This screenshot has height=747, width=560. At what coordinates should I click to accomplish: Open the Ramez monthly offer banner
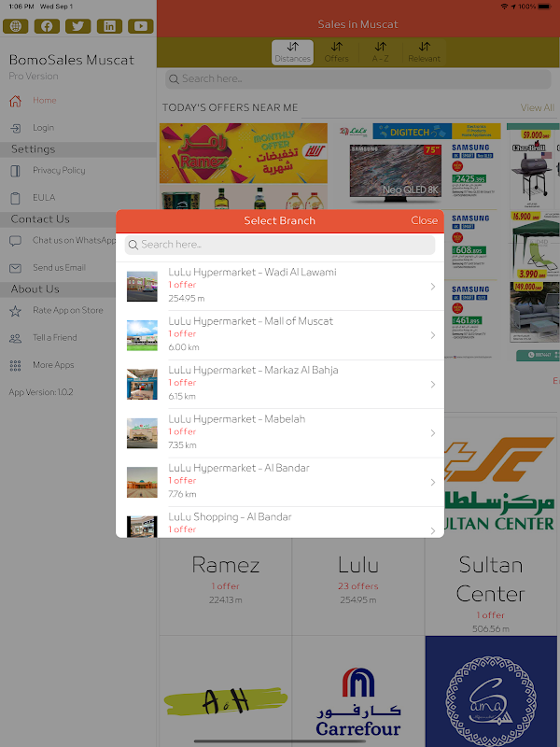(x=244, y=153)
